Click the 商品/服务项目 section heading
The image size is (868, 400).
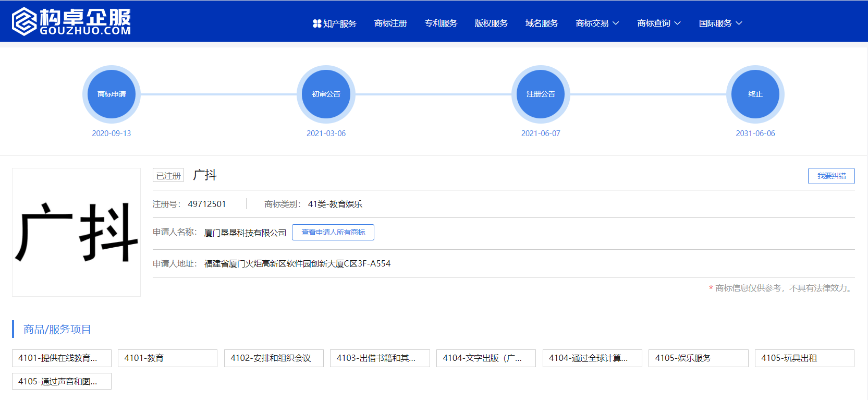pos(57,330)
